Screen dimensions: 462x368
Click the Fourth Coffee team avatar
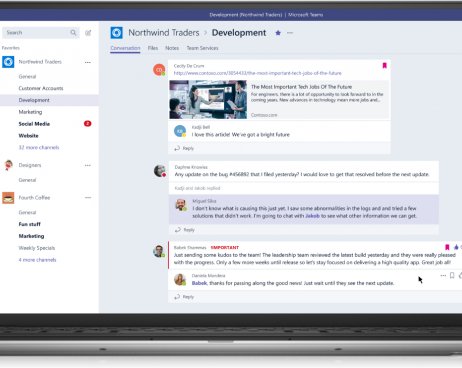tap(8, 198)
